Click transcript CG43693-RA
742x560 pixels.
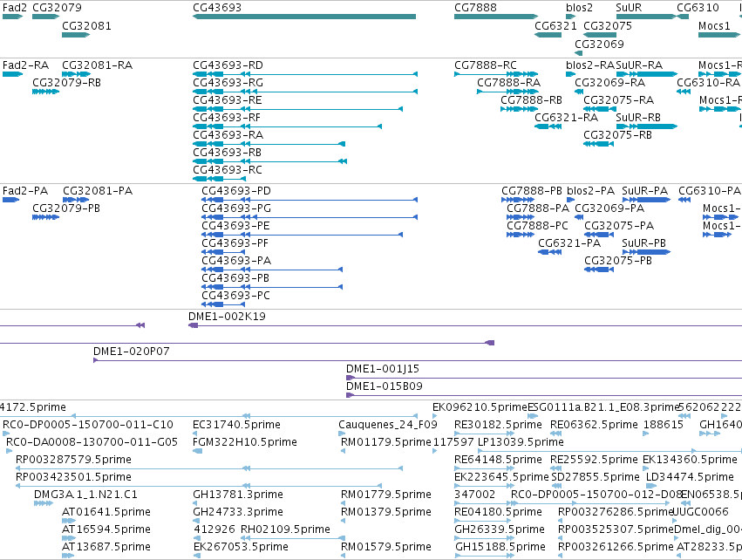tap(269, 144)
